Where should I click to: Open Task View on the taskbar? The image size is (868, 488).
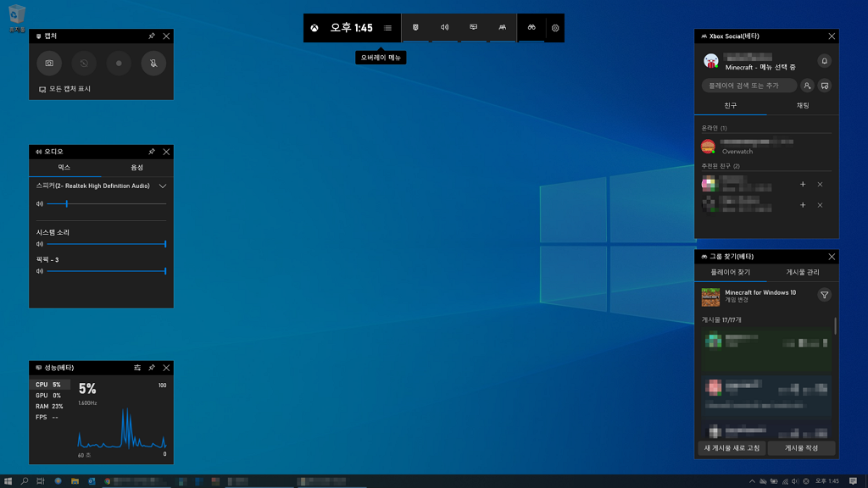coord(41,481)
